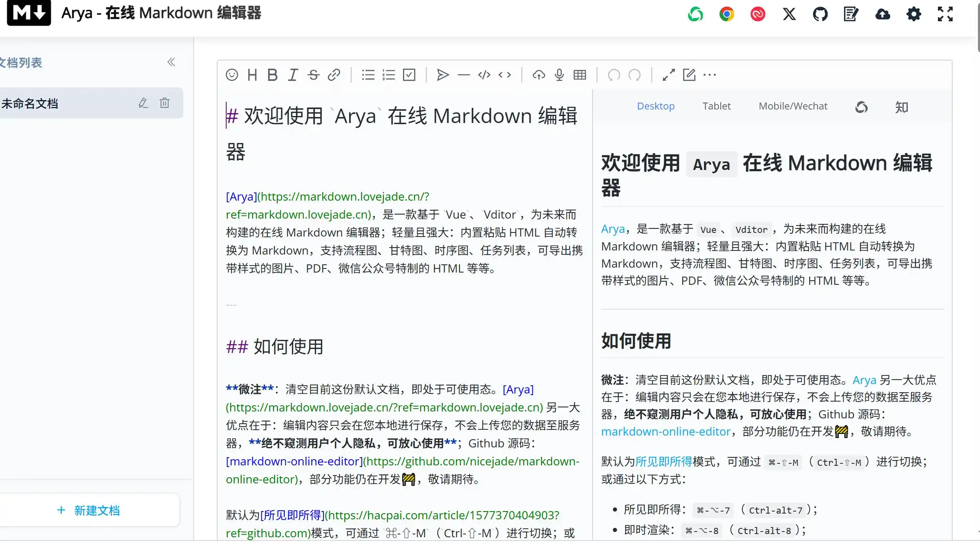Image resolution: width=980 pixels, height=543 pixels.
Task: Switch preview to Mobile/Wechat mode
Action: coord(793,106)
